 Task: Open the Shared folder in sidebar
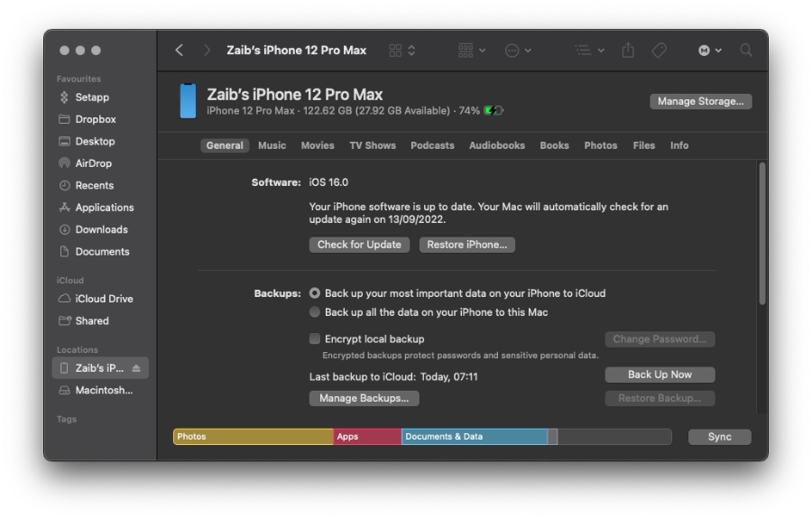(92, 321)
